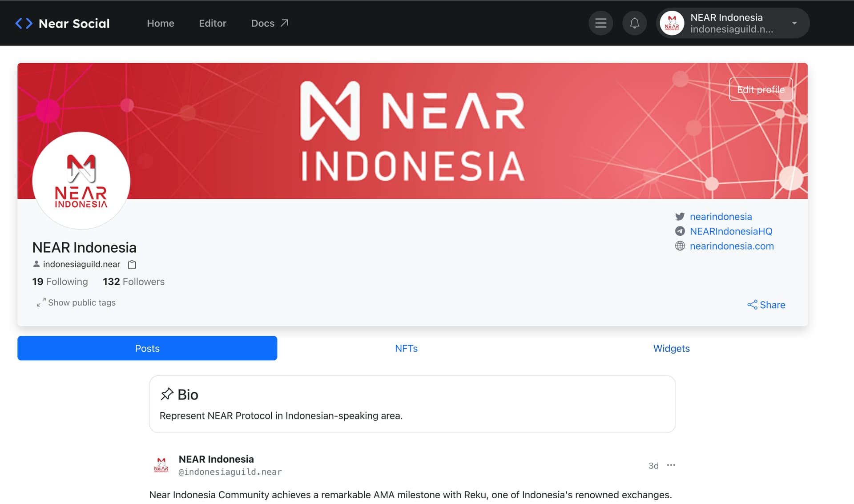The height and width of the screenshot is (504, 854).
Task: Click the Near Social logo icon
Action: point(24,23)
